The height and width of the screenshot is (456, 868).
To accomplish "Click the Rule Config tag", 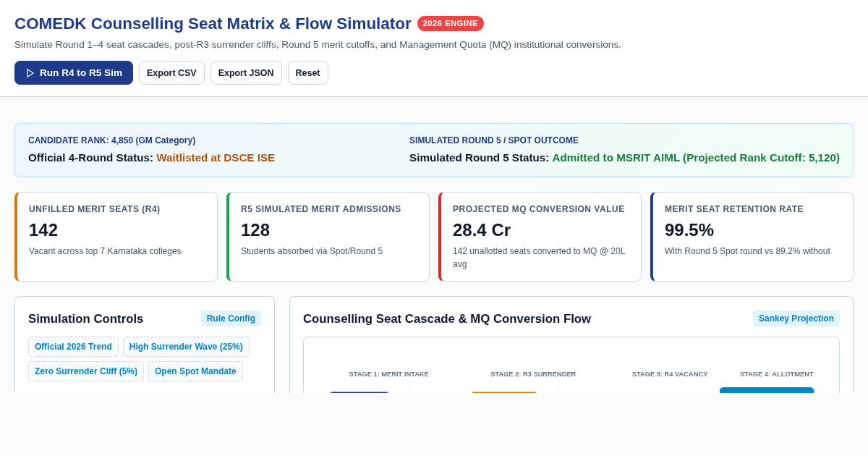I will click(x=231, y=318).
